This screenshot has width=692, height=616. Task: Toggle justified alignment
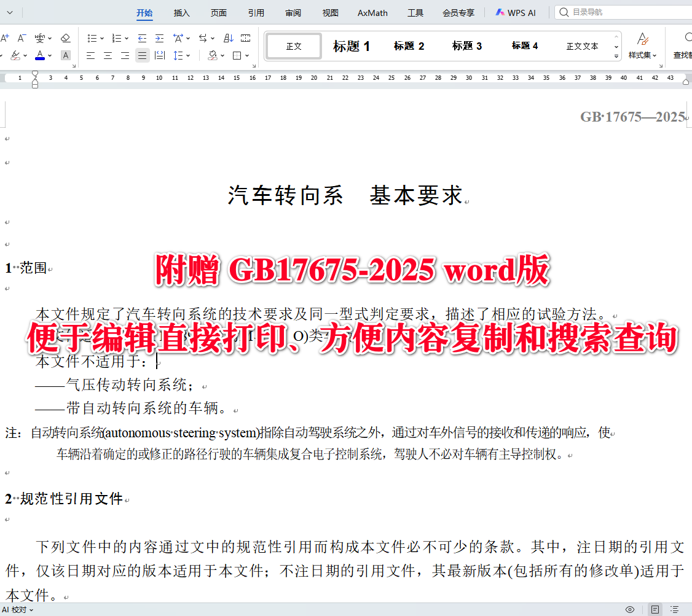pyautogui.click(x=142, y=55)
